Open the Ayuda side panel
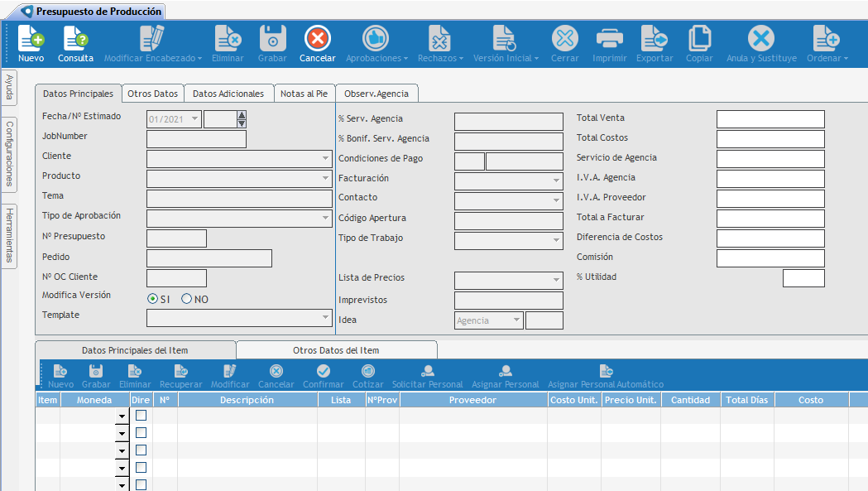 (9, 87)
